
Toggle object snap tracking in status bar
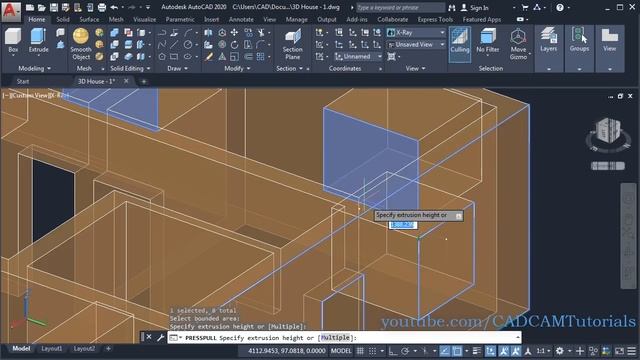pos(445,351)
